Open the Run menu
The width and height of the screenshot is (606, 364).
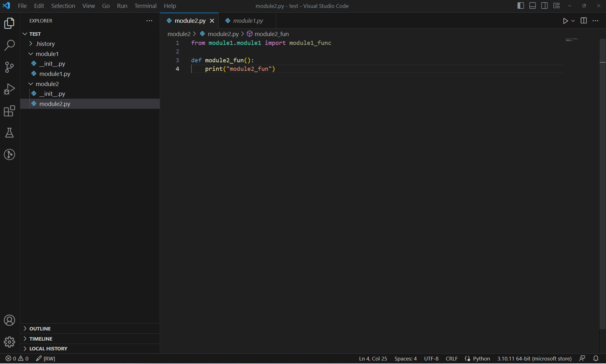coord(122,6)
